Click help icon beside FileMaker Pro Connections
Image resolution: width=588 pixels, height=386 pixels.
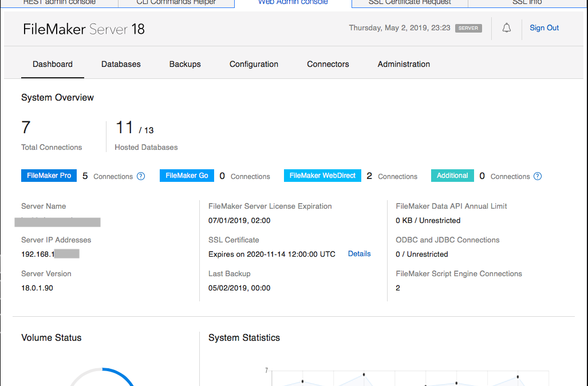tap(141, 176)
